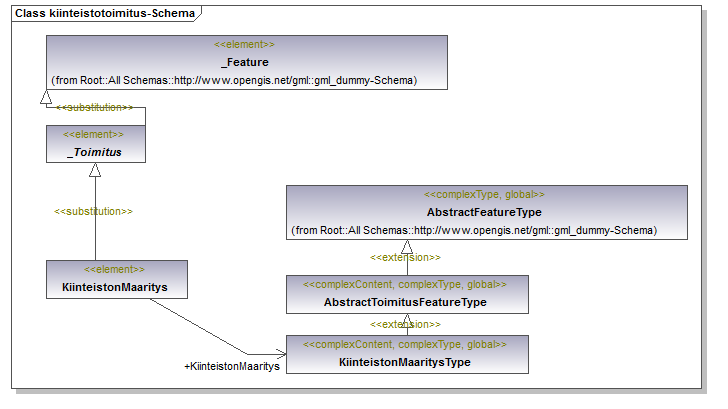Click the +KiinteistonMaaritys association role label
Viewport: 728px width, 409px height.
point(232,366)
